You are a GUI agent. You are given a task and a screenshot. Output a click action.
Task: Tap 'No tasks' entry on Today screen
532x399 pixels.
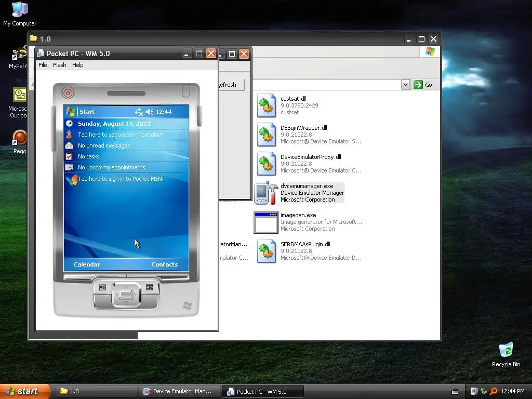88,156
